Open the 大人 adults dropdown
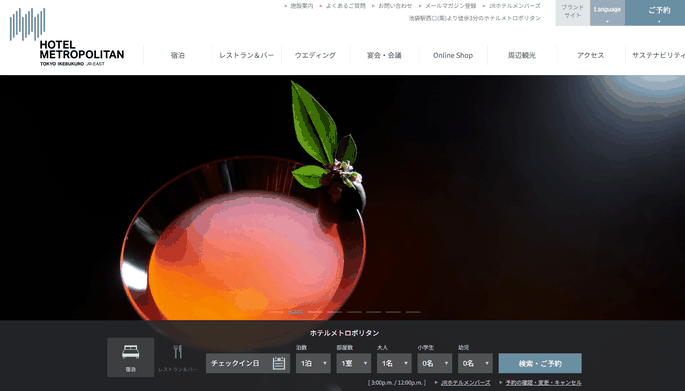685x391 pixels. [x=394, y=363]
